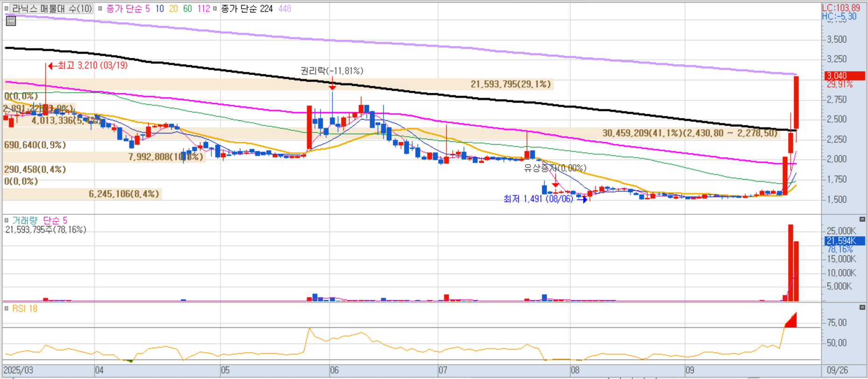Click the 유상증자(0.00%) annotation
The width and height of the screenshot is (868, 379).
(x=555, y=168)
